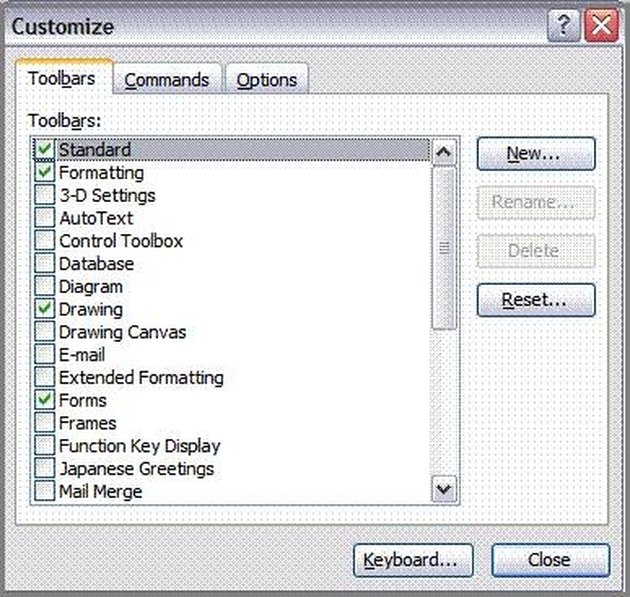Click the Close button at the bottom

(550, 560)
